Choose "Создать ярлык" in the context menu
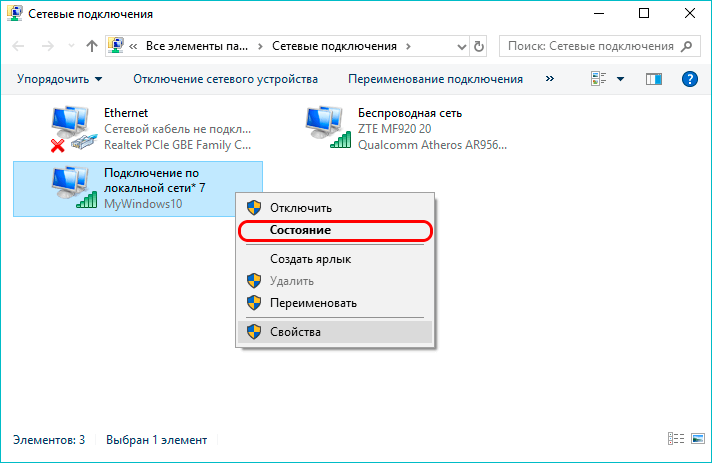The height and width of the screenshot is (463, 712). [x=335, y=259]
